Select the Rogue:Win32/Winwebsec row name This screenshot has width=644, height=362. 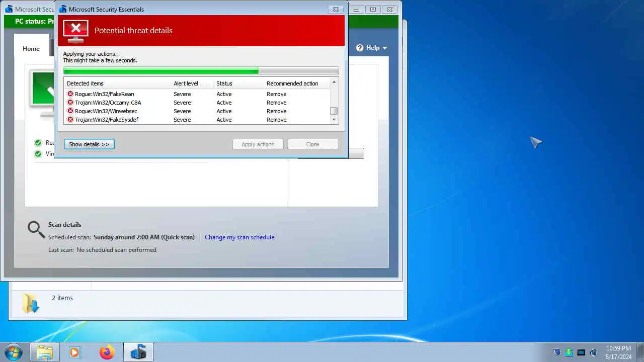coord(106,111)
